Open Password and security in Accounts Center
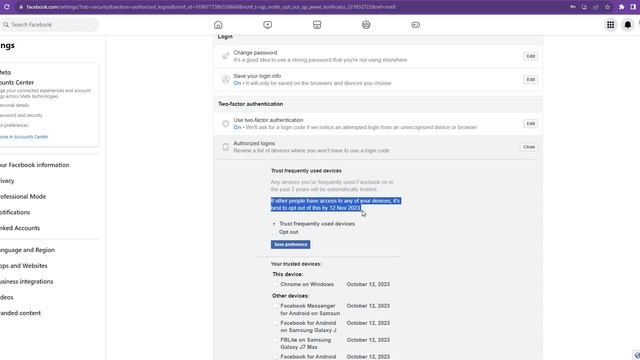This screenshot has height=360, width=640. pos(21,115)
